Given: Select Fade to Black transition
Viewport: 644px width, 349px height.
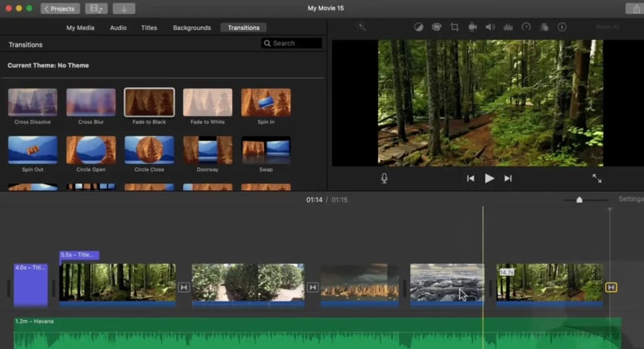Looking at the screenshot, I should tap(149, 102).
